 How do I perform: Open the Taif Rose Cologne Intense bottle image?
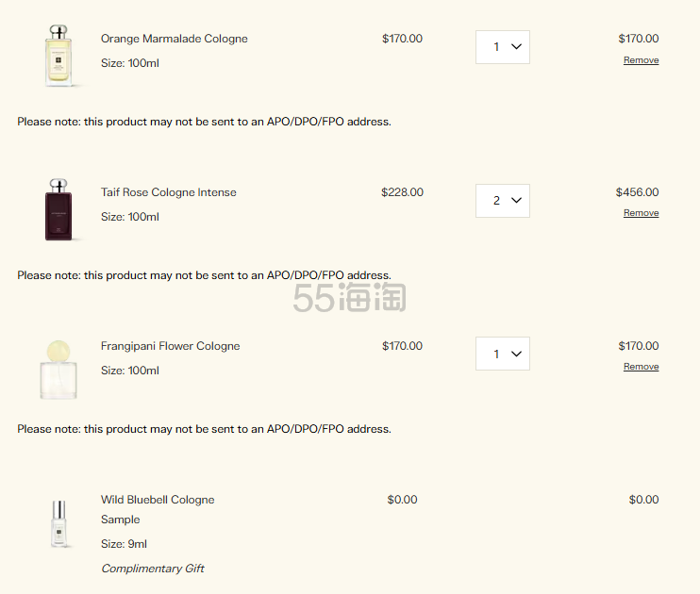[59, 209]
